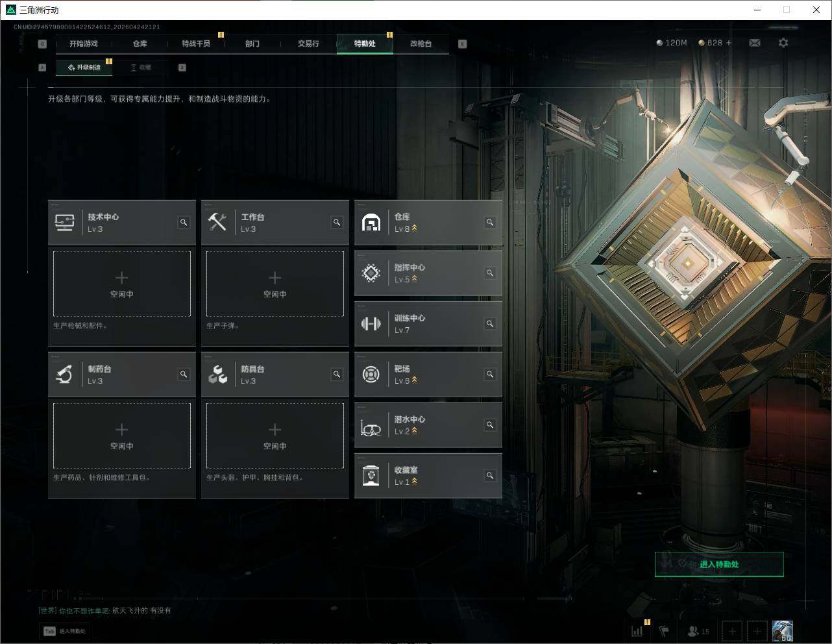Click the A key hint beside 升级制造

click(42, 68)
